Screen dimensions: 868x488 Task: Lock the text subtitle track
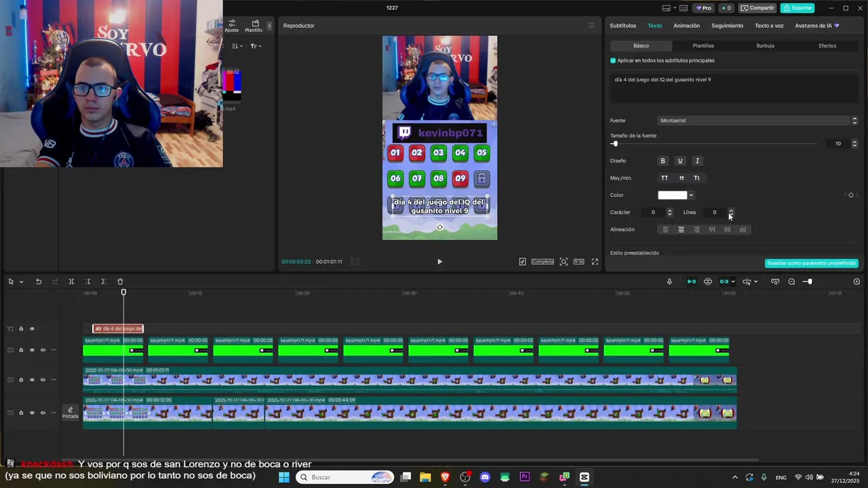21,329
